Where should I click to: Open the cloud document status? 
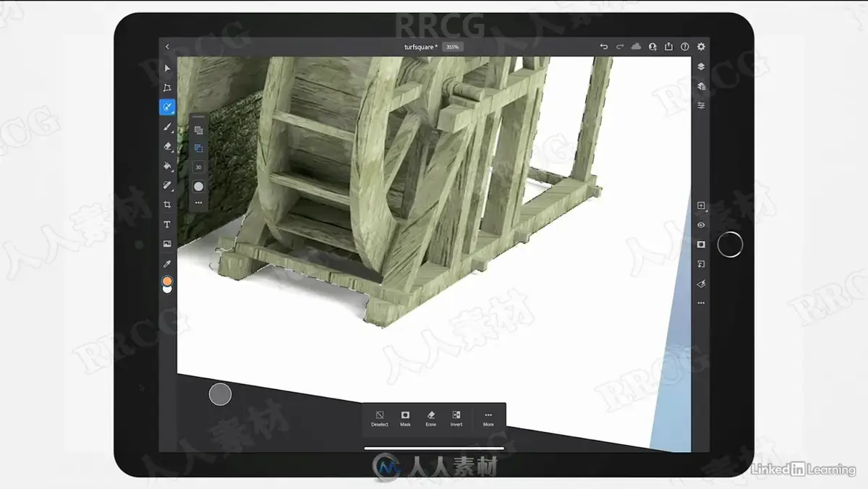coord(637,46)
